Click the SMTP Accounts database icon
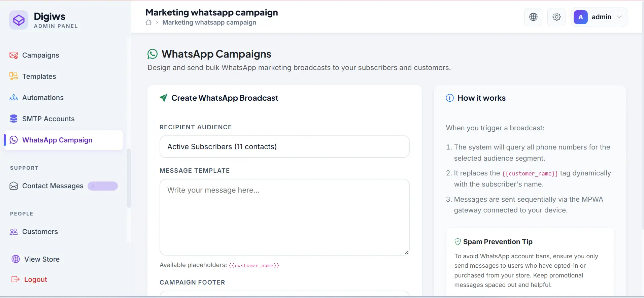Image resolution: width=644 pixels, height=298 pixels. (x=13, y=119)
